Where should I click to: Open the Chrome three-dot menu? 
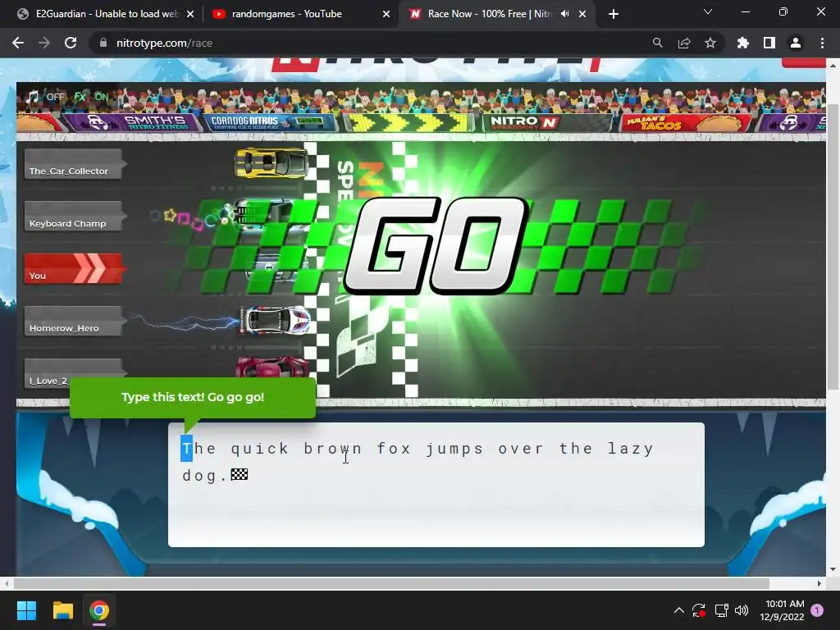pyautogui.click(x=822, y=43)
